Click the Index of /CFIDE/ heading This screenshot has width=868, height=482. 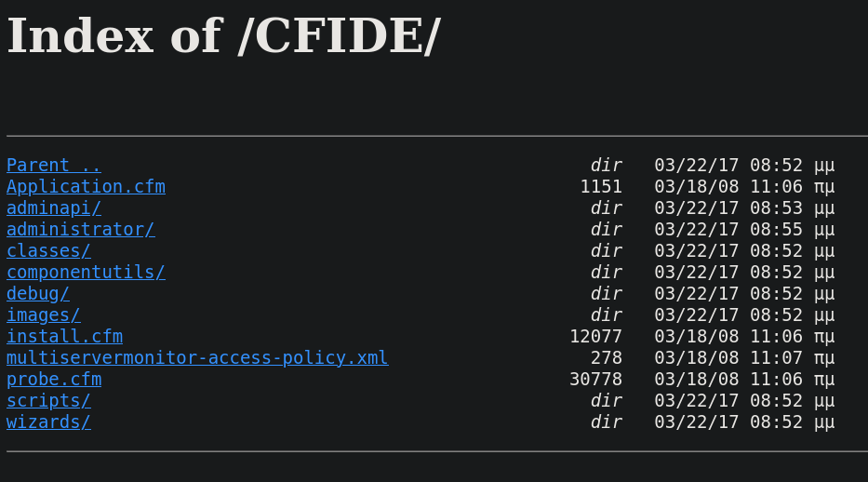pos(223,36)
